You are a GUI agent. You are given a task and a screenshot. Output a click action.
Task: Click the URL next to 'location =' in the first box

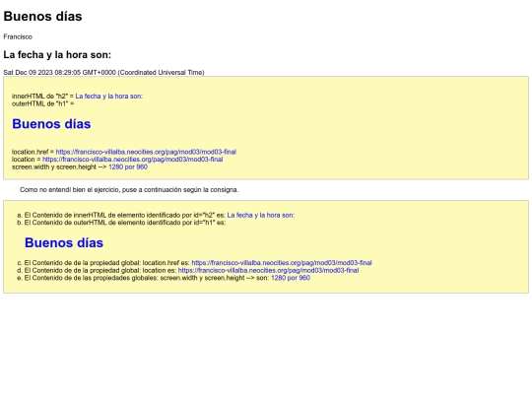133,160
